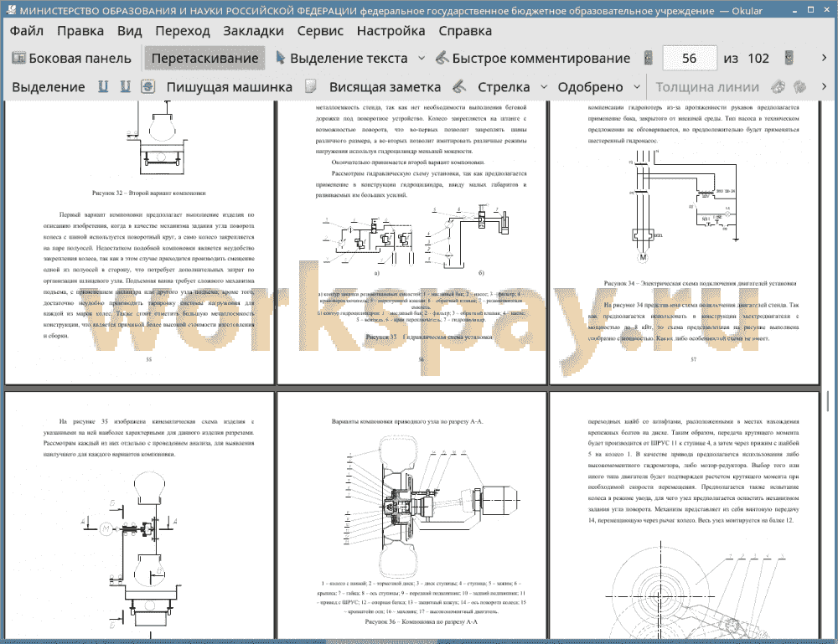Open the Справка menu

(465, 31)
